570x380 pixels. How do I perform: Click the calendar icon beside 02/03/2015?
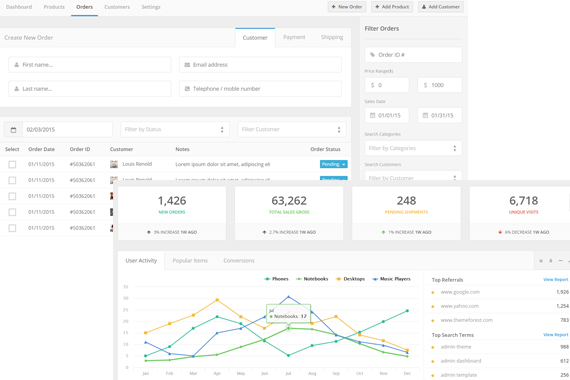pos(13,130)
